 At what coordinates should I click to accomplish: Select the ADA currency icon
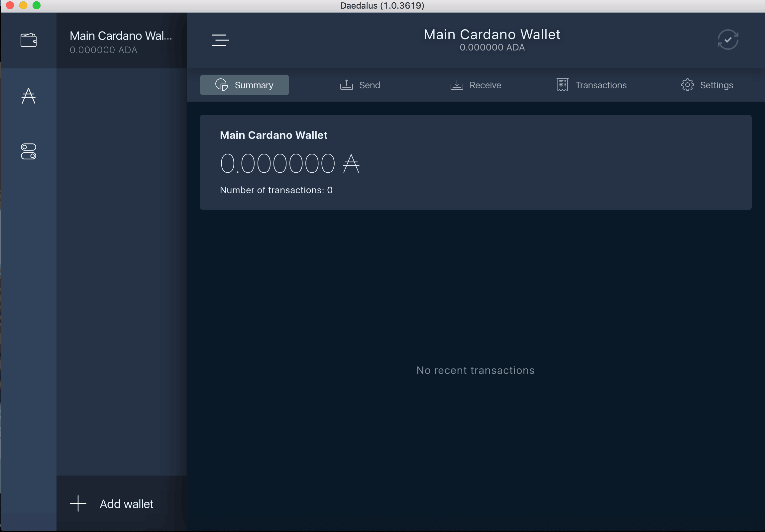coord(29,95)
